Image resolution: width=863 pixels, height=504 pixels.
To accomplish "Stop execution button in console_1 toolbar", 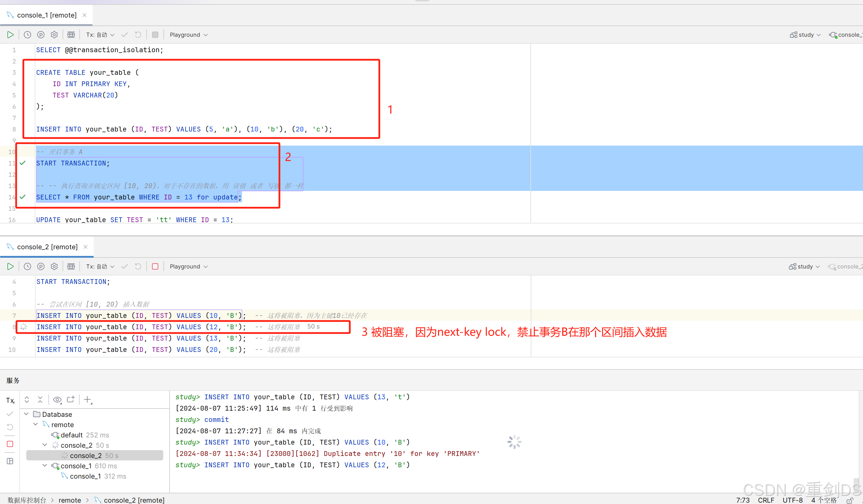I will pyautogui.click(x=155, y=35).
